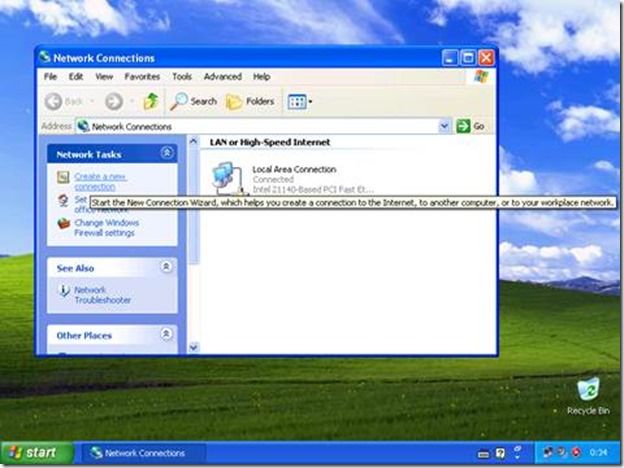
Task: Click the red security alert tray icon
Action: [x=576, y=452]
